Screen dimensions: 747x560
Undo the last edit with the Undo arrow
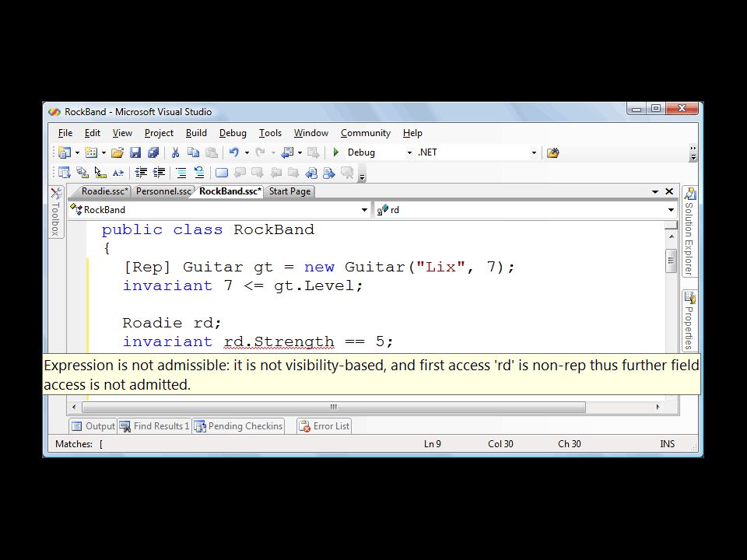pyautogui.click(x=234, y=152)
